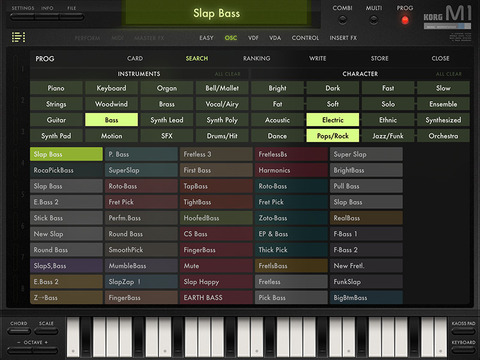Clear all INSTRUMENTS filters

(227, 74)
